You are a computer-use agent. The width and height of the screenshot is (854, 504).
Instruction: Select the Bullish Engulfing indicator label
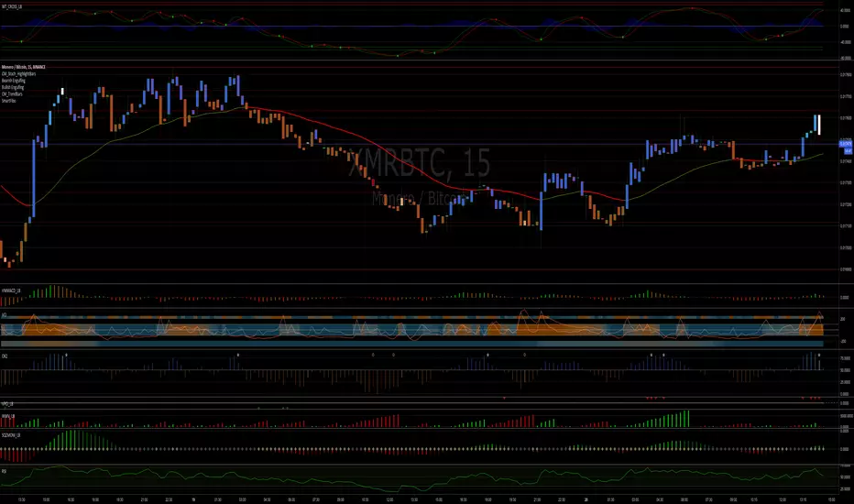tap(13, 87)
